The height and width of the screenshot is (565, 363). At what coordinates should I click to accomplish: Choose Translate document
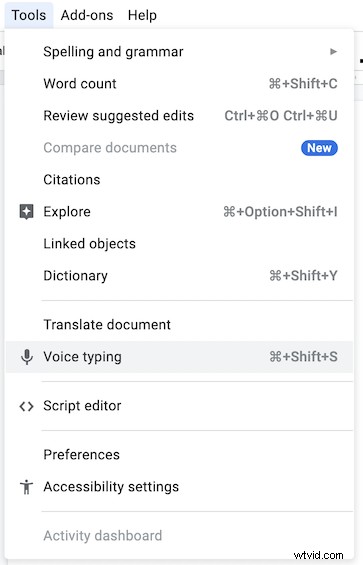[179, 325]
